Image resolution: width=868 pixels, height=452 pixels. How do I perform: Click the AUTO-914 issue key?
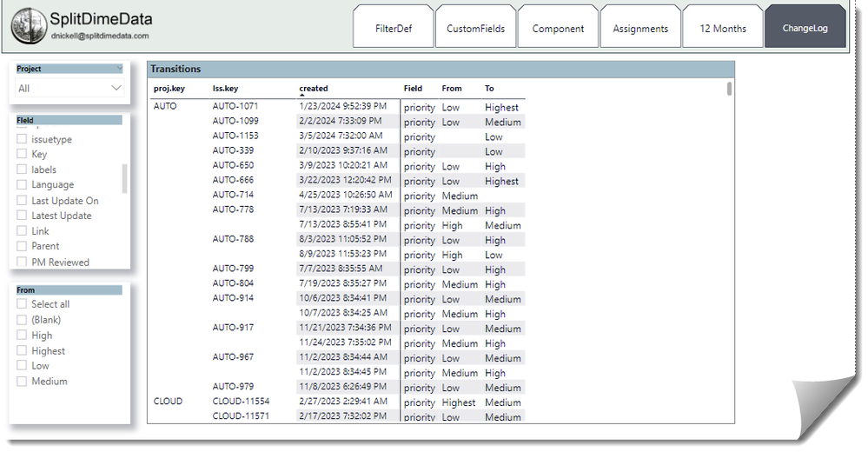point(233,297)
